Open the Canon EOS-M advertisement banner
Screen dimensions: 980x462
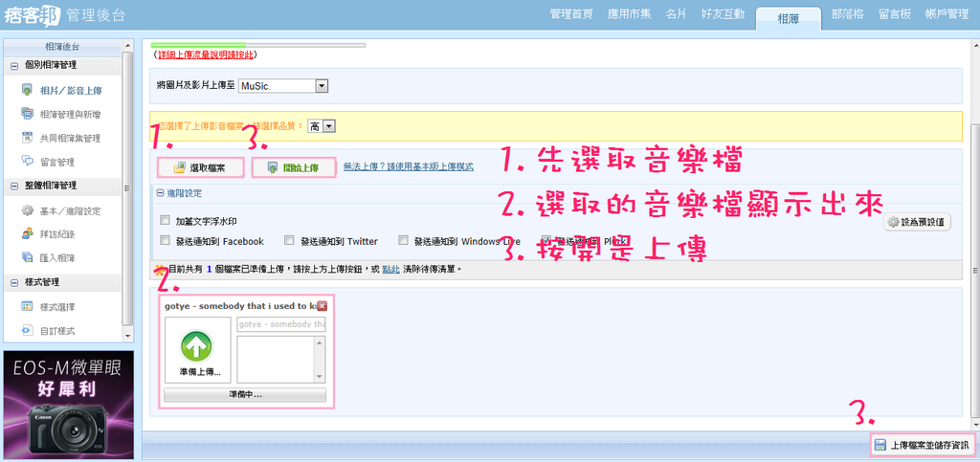(x=69, y=406)
